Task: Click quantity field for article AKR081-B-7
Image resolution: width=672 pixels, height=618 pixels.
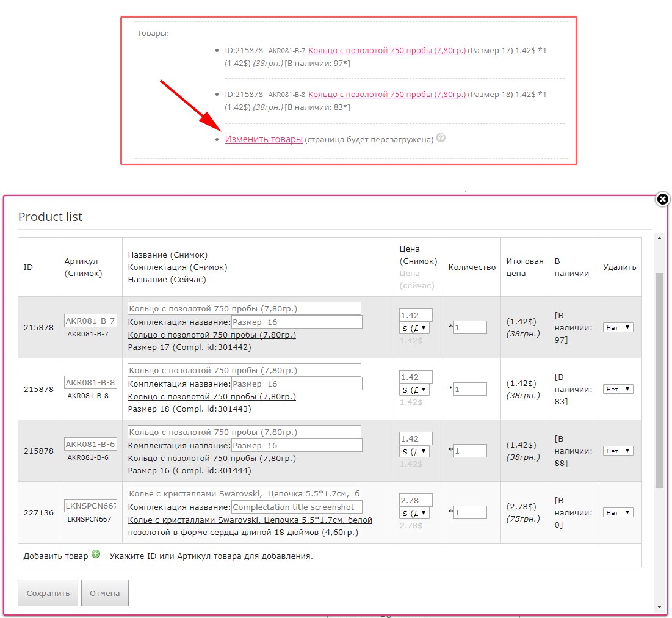Action: [x=470, y=327]
